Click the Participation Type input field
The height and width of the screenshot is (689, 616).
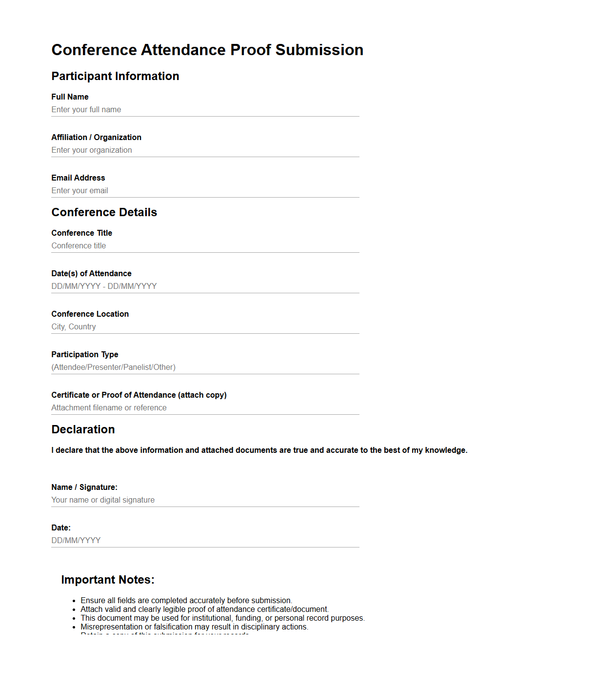point(205,367)
